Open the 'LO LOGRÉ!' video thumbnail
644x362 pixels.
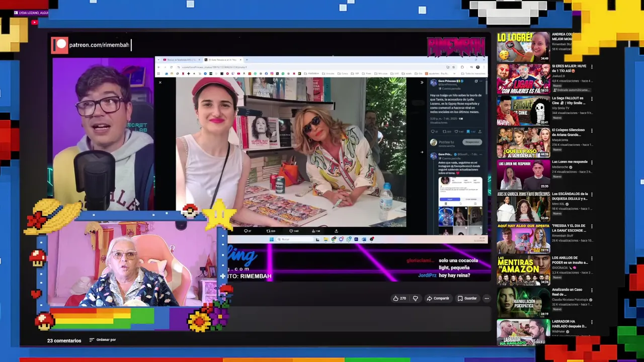pyautogui.click(x=523, y=46)
